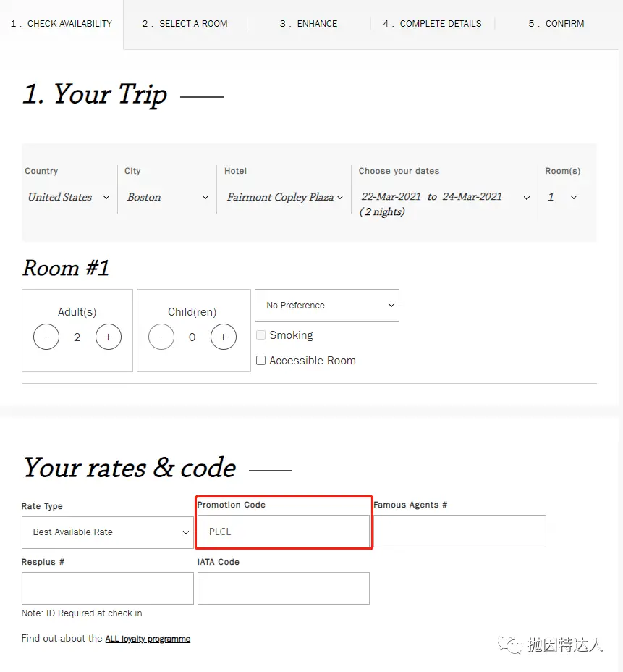Image resolution: width=623 pixels, height=672 pixels.
Task: Toggle the Smoking checkbox
Action: 261,335
